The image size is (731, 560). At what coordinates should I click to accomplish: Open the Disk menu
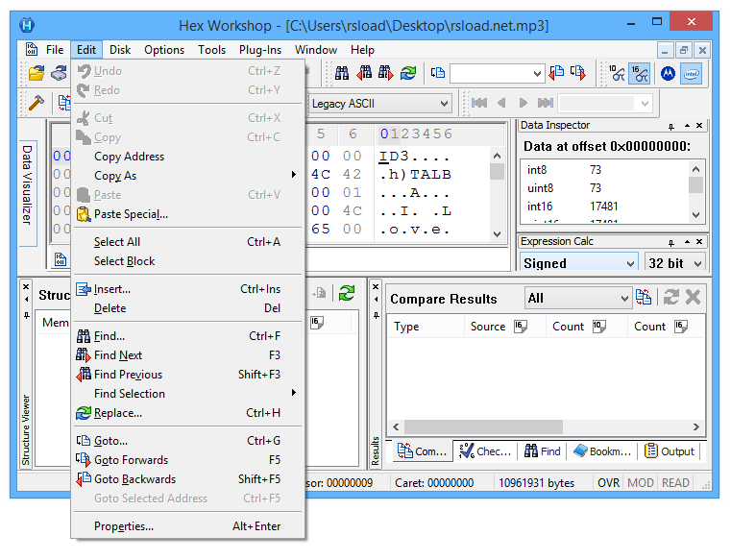coord(120,49)
